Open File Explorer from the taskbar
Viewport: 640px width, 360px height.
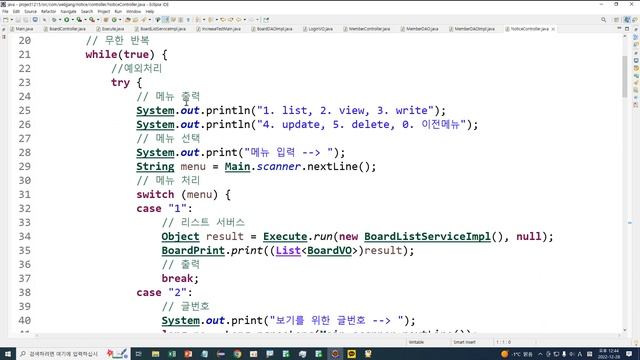[156, 354]
